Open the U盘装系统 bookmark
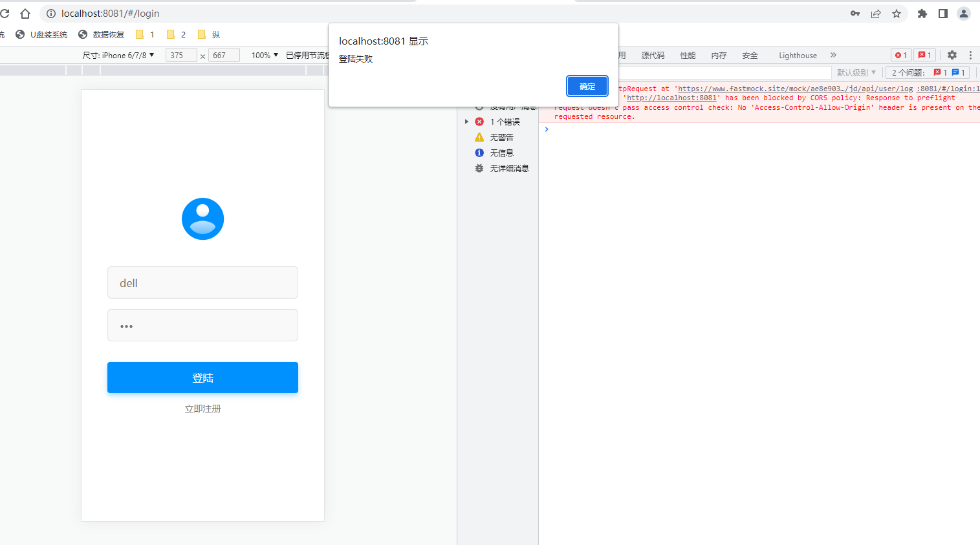 (x=41, y=35)
